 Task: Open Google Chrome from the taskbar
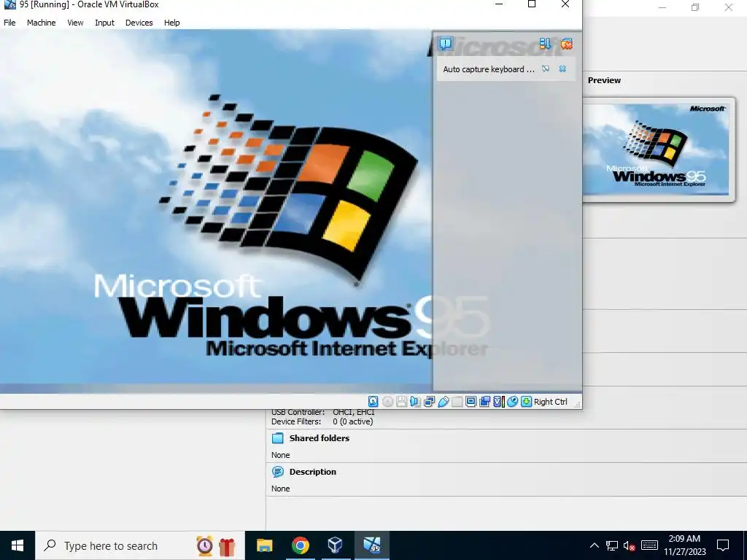(x=300, y=545)
